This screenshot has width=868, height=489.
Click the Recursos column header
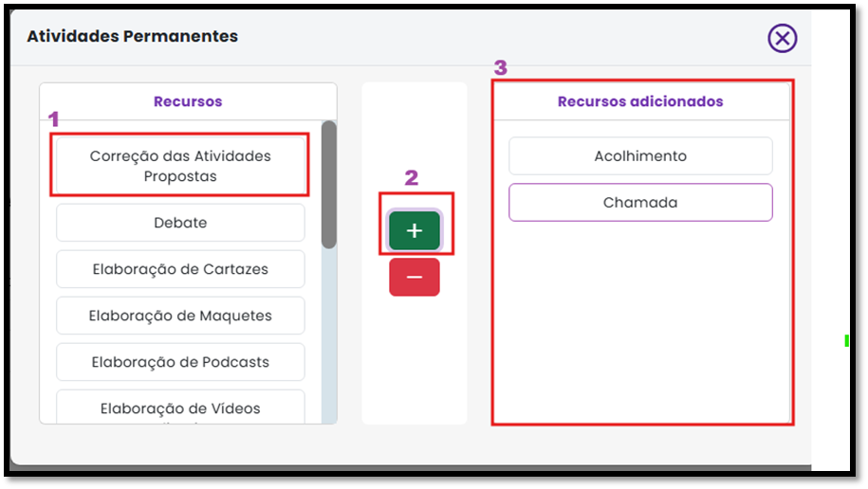click(x=188, y=101)
